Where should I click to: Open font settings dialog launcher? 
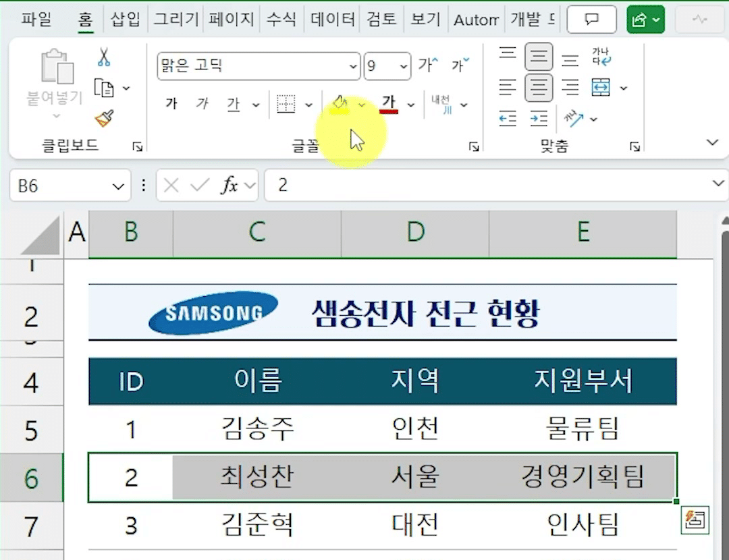474,147
